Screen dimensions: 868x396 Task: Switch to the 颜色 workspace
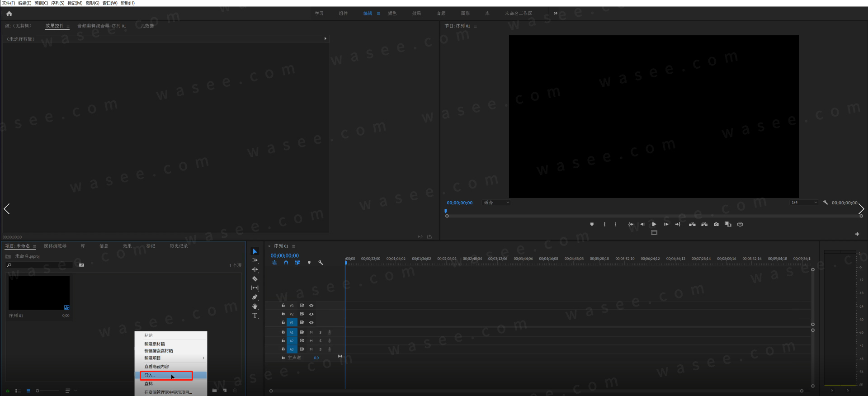pos(392,14)
